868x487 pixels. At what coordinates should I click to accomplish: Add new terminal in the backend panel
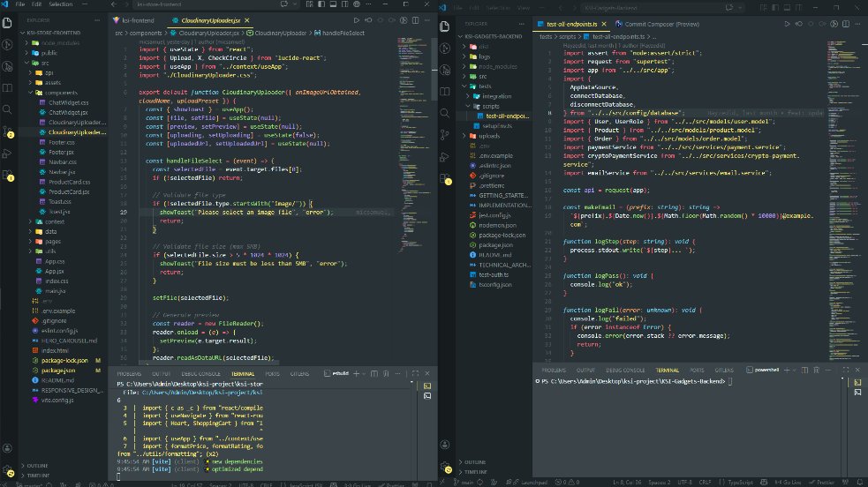(787, 370)
